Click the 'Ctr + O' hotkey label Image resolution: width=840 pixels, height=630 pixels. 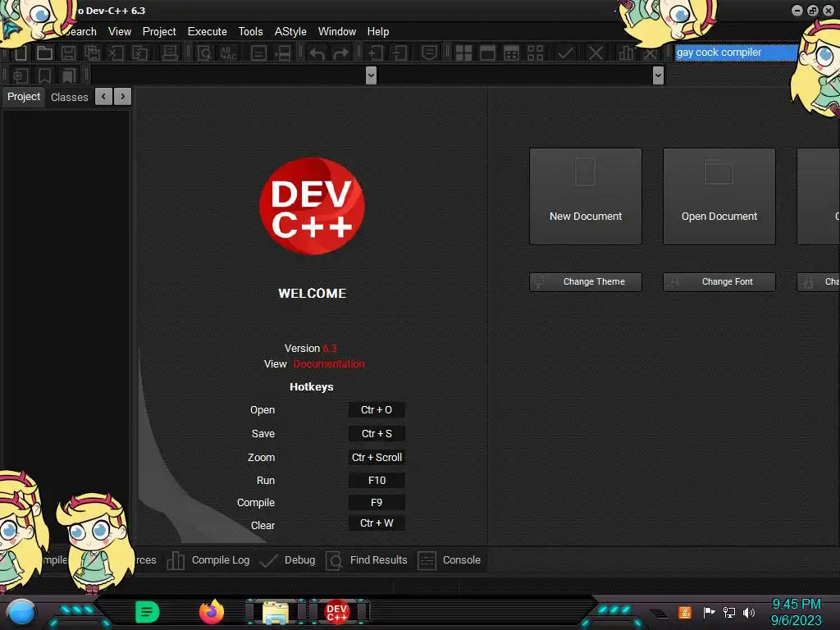pos(377,410)
